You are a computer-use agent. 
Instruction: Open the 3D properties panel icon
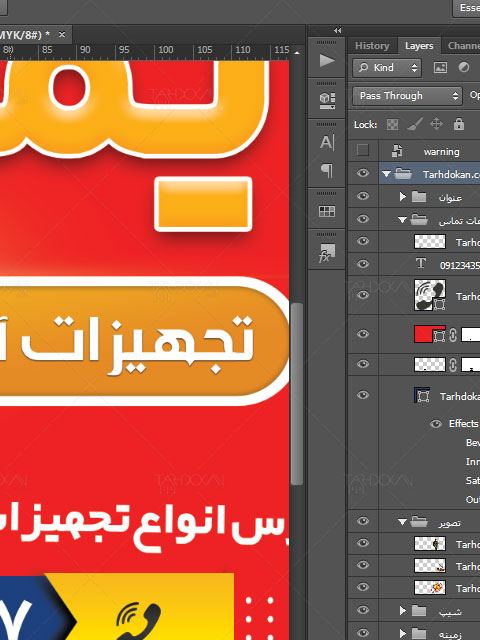click(327, 100)
